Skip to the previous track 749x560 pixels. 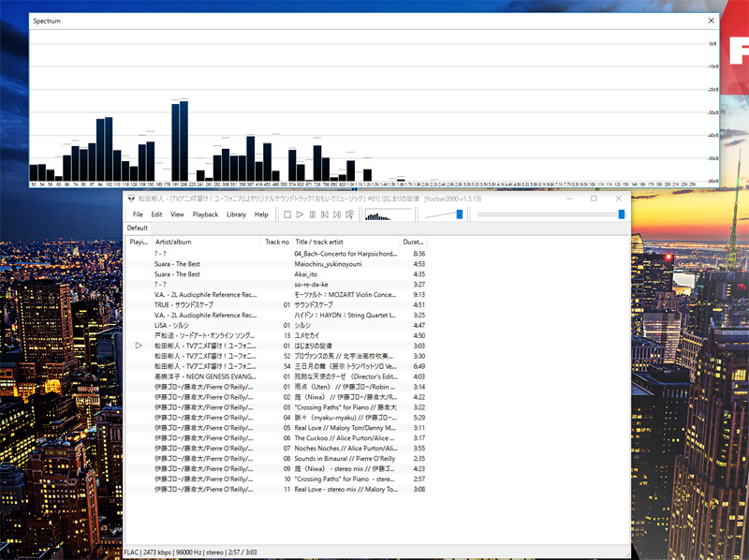coord(324,214)
